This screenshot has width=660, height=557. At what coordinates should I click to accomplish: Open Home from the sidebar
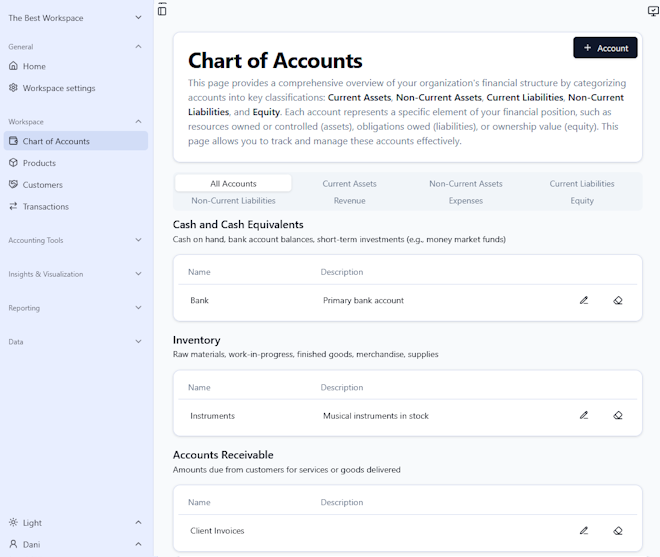click(34, 66)
